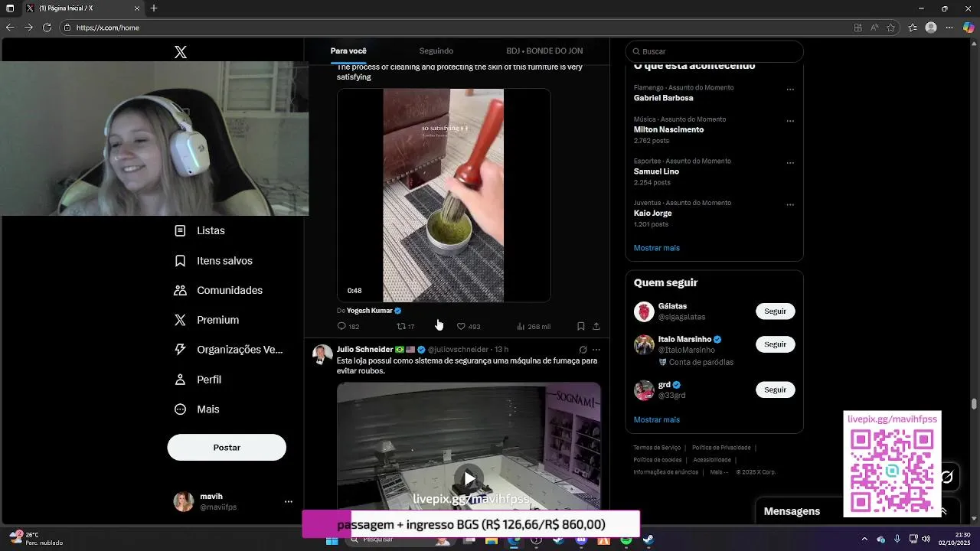980x551 pixels.
Task: Close the Página Inicial / X tab
Action: (x=137, y=8)
